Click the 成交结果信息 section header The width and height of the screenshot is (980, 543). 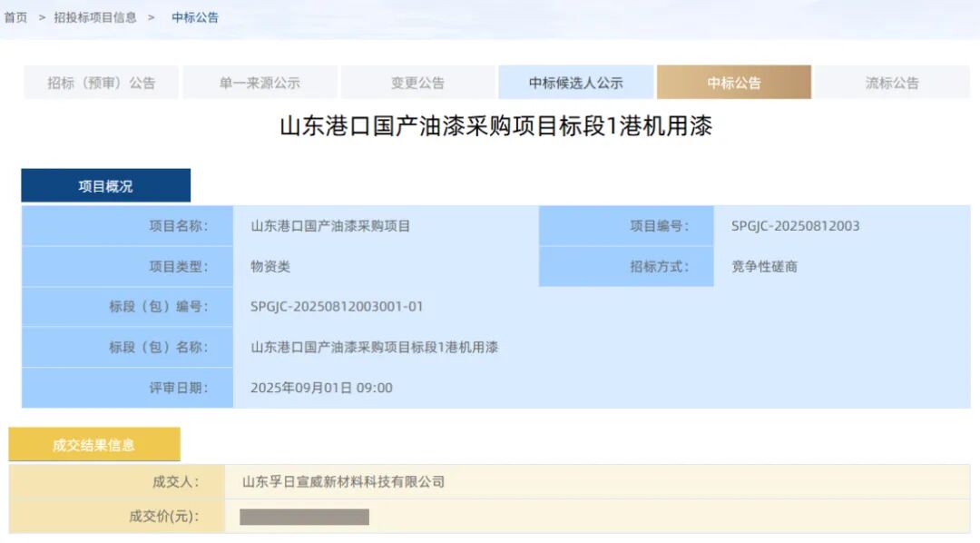point(94,444)
